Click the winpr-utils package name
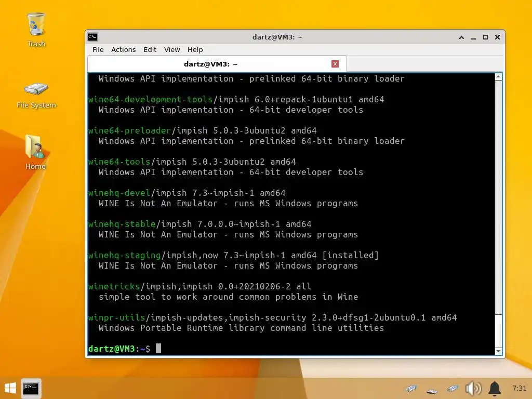The image size is (532, 399). click(117, 317)
